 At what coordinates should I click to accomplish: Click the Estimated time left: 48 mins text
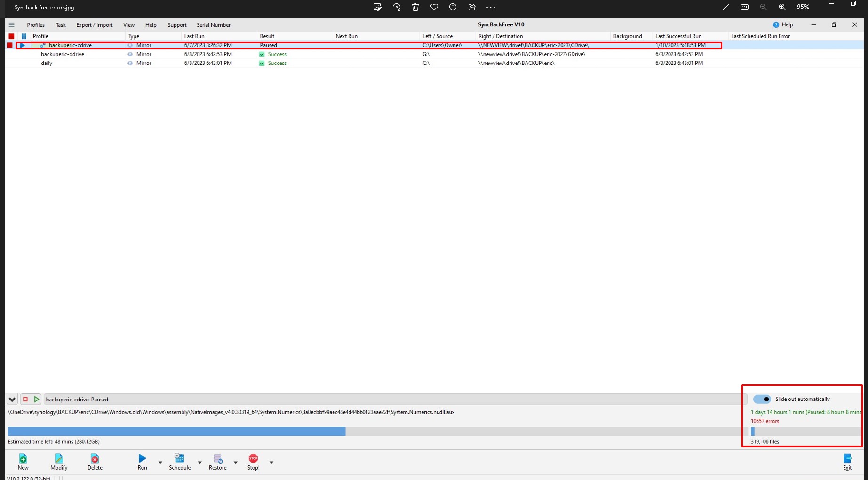[x=54, y=442]
